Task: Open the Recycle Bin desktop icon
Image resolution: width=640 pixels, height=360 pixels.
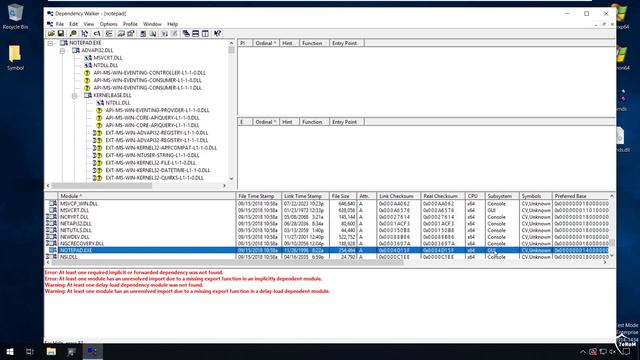Action: [15, 17]
